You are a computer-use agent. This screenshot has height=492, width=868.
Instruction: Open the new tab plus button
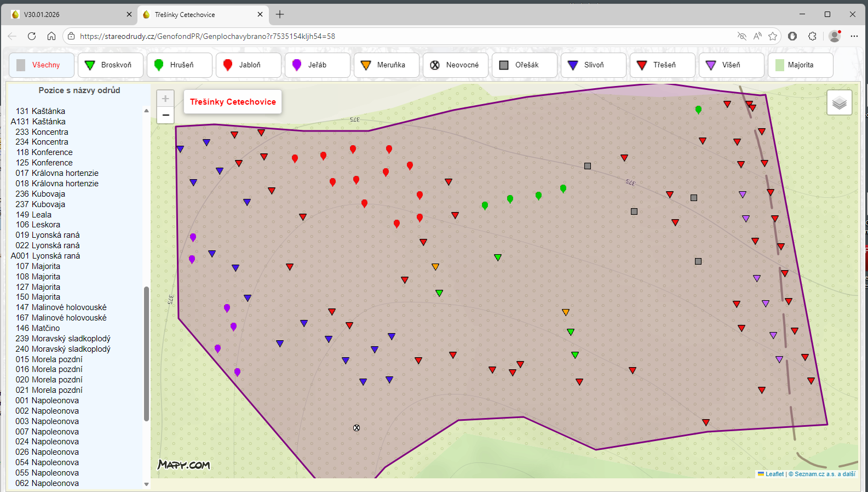click(x=280, y=14)
